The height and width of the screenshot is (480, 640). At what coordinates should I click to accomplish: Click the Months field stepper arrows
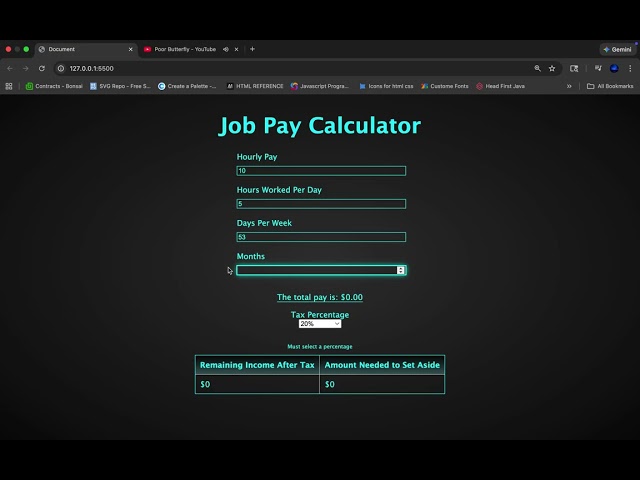click(401, 270)
